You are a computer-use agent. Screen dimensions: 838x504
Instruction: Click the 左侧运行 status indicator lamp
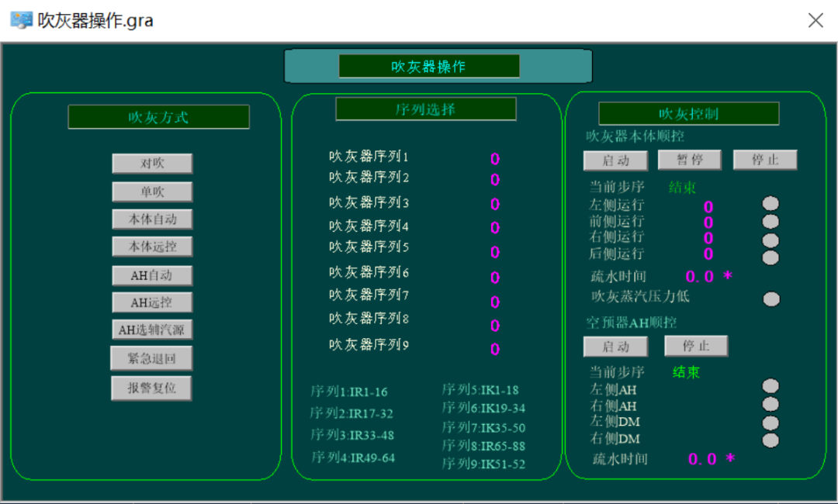click(770, 204)
